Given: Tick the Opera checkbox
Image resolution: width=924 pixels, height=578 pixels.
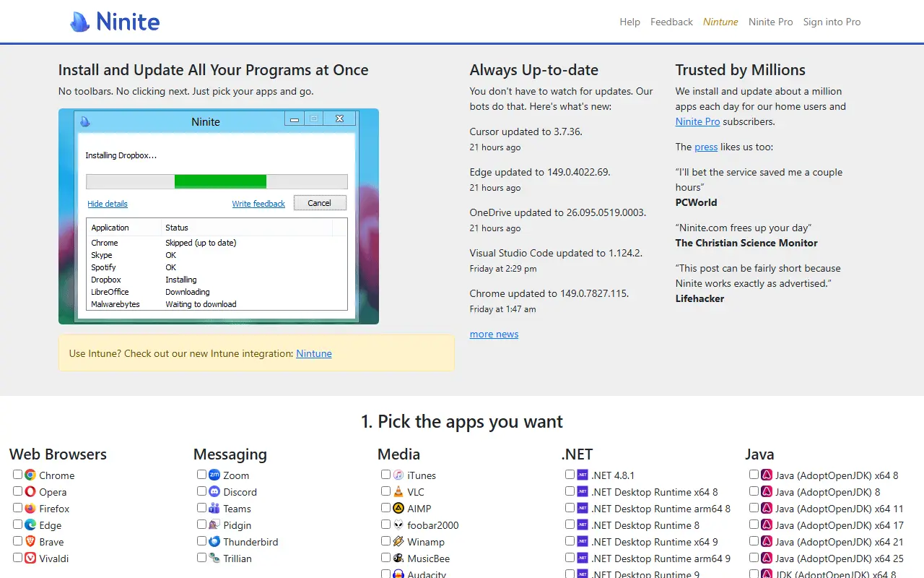Looking at the screenshot, I should (17, 491).
